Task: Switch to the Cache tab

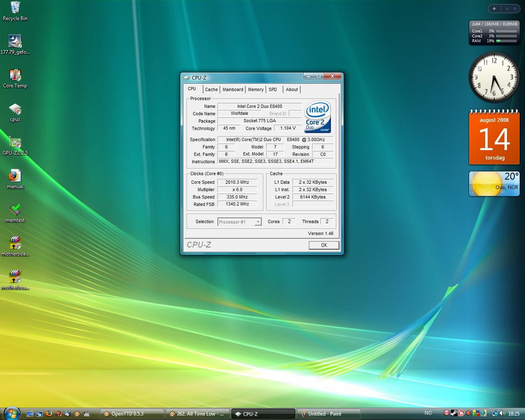Action: 211,89
